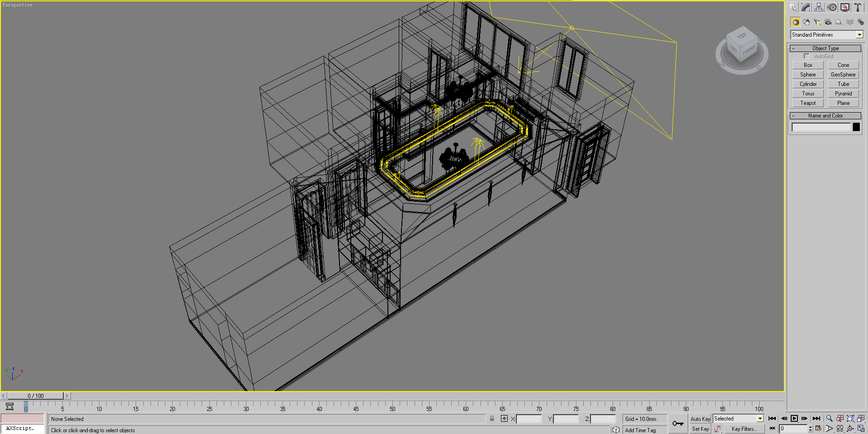
Task: Enable the AutoGrid checkbox
Action: 807,57
